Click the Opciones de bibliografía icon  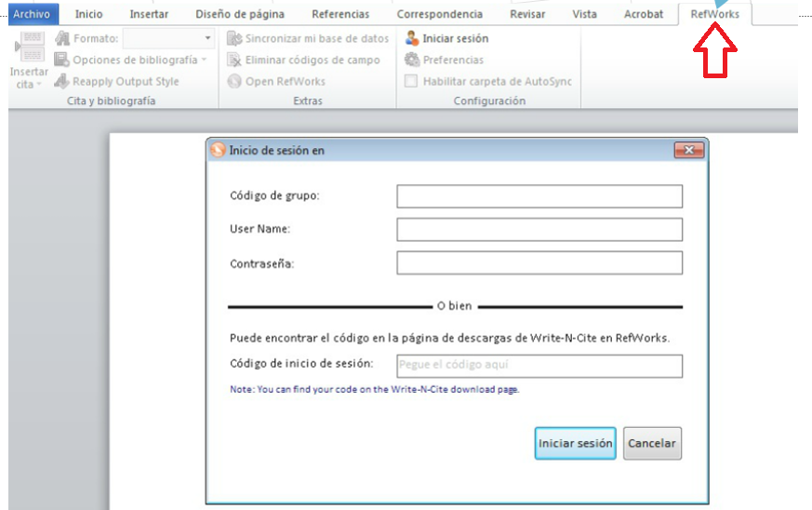61,60
